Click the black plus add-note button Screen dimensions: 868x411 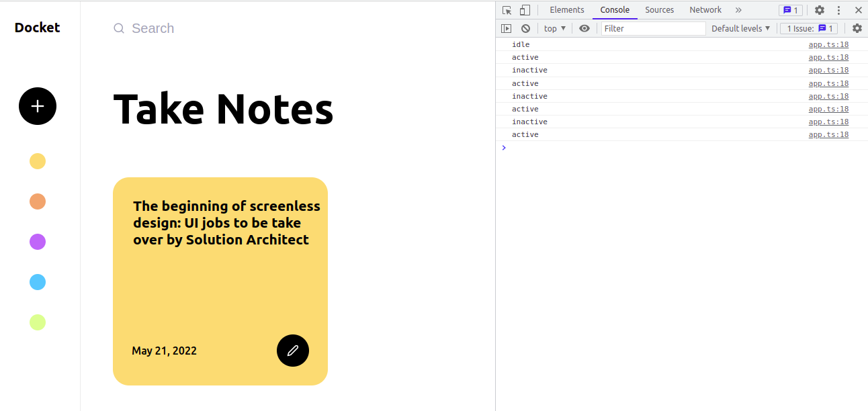[38, 106]
